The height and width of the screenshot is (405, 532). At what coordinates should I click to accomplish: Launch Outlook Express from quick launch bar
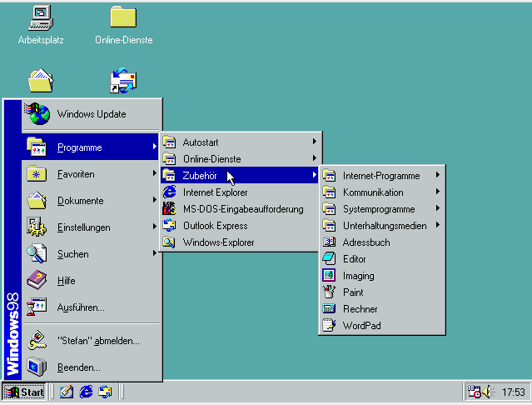(105, 392)
